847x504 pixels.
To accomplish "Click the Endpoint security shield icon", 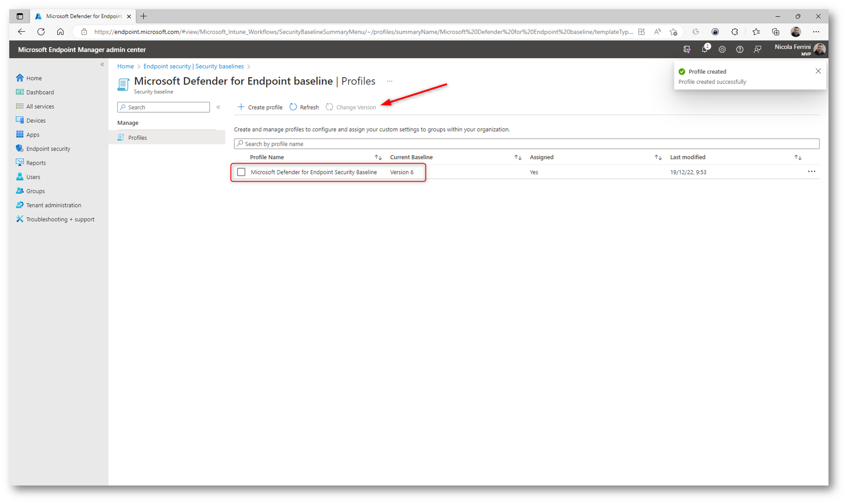I will 20,148.
